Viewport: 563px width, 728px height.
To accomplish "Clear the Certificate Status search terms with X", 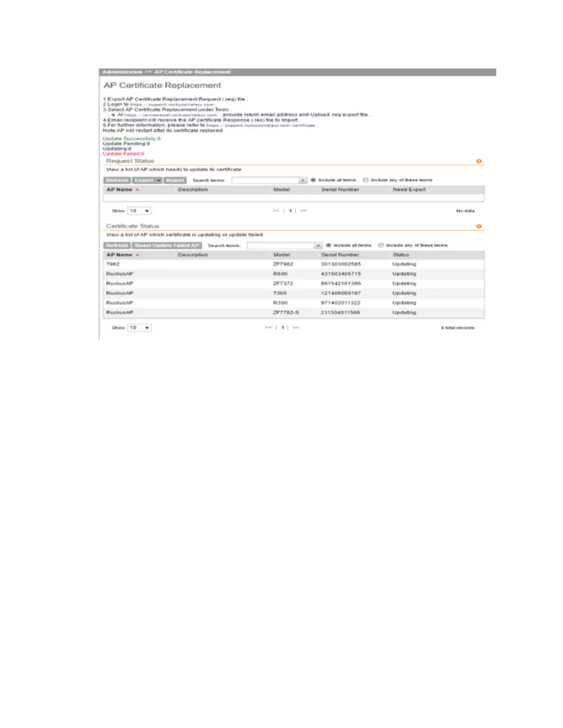I will pyautogui.click(x=318, y=245).
